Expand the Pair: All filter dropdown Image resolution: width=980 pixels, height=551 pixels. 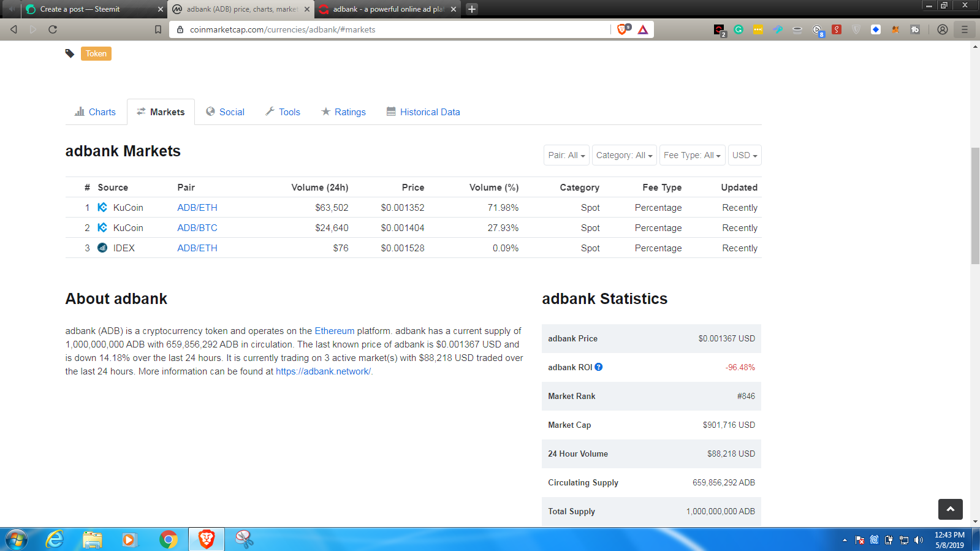pyautogui.click(x=566, y=155)
